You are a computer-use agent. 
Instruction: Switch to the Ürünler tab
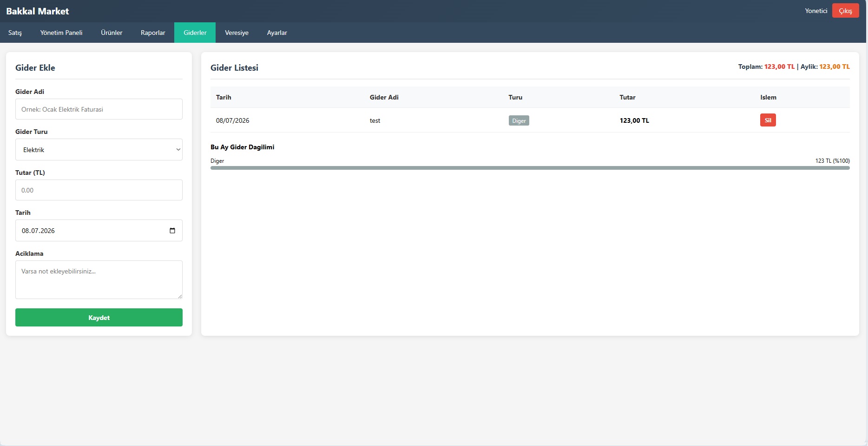(112, 33)
